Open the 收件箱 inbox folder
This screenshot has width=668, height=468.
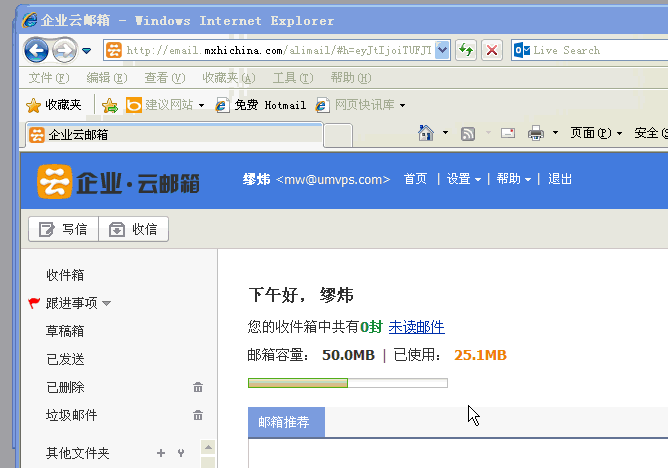(x=65, y=275)
